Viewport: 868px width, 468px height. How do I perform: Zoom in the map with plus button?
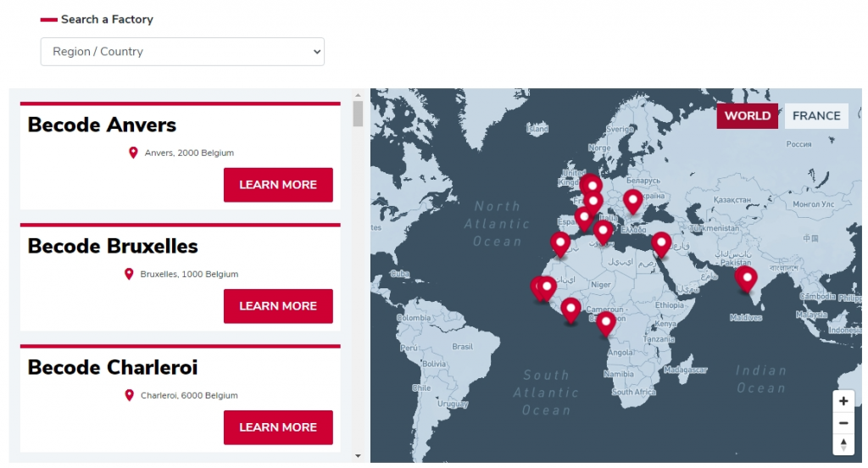tap(843, 401)
